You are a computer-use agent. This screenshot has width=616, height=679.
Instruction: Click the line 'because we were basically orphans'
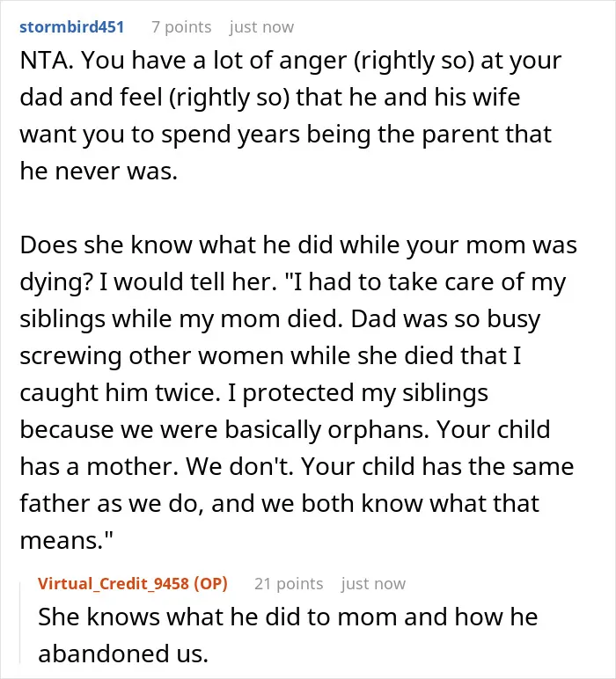pos(284,430)
